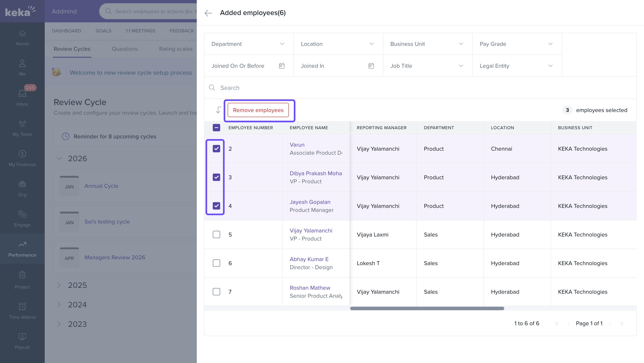Click the Remove employees button
The height and width of the screenshot is (363, 644).
(x=258, y=110)
